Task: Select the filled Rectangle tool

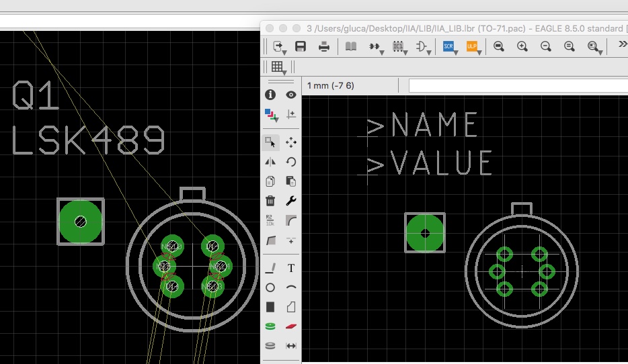Action: point(270,307)
